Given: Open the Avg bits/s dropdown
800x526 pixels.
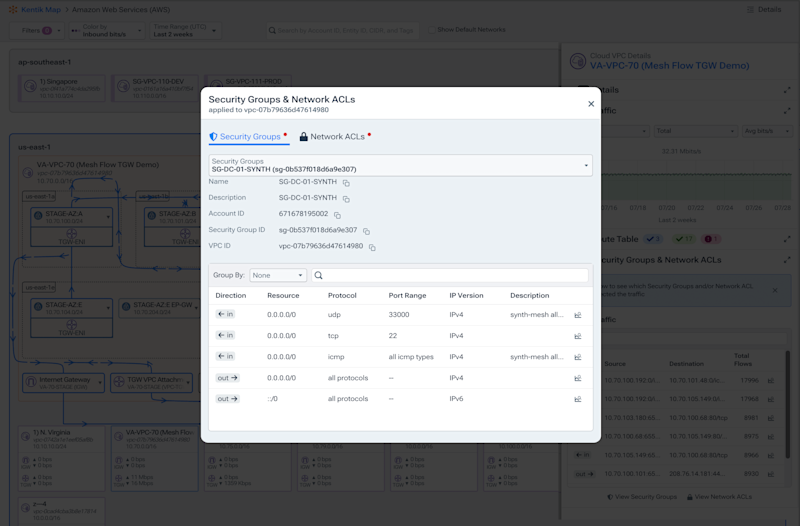Looking at the screenshot, I should coord(767,131).
